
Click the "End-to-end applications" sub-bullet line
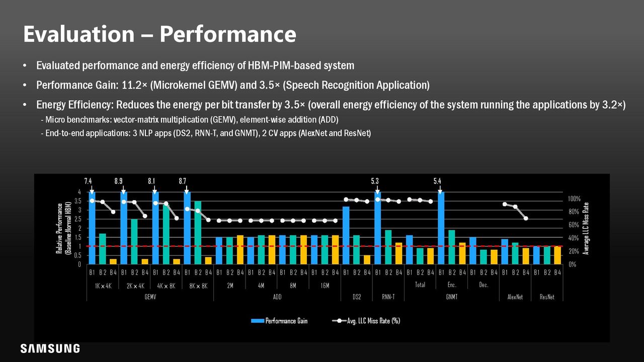click(x=206, y=134)
